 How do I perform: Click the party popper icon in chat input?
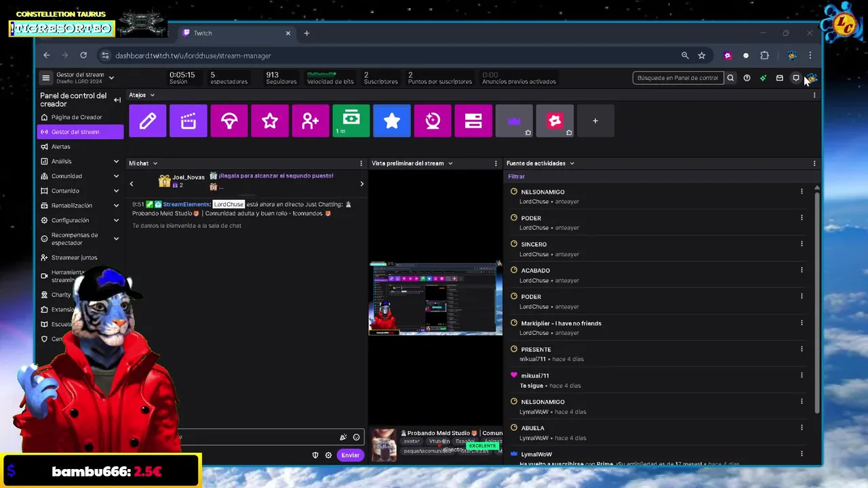click(x=343, y=437)
